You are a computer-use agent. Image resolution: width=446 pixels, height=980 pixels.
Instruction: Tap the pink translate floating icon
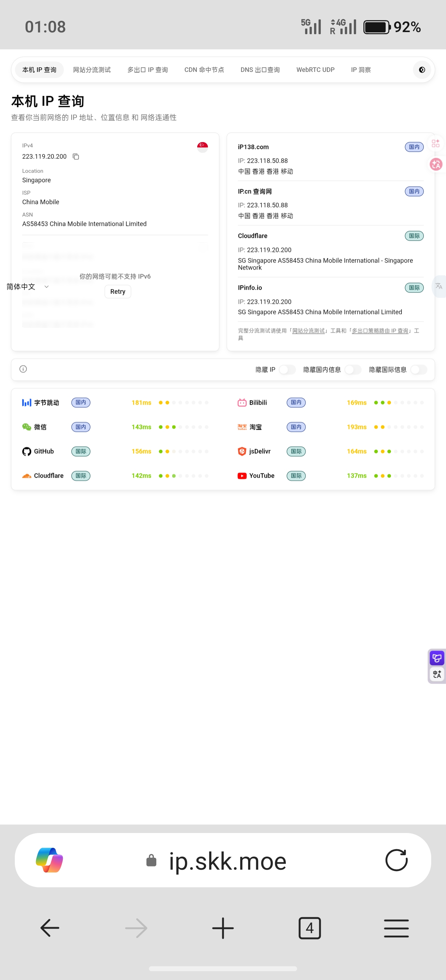436,164
